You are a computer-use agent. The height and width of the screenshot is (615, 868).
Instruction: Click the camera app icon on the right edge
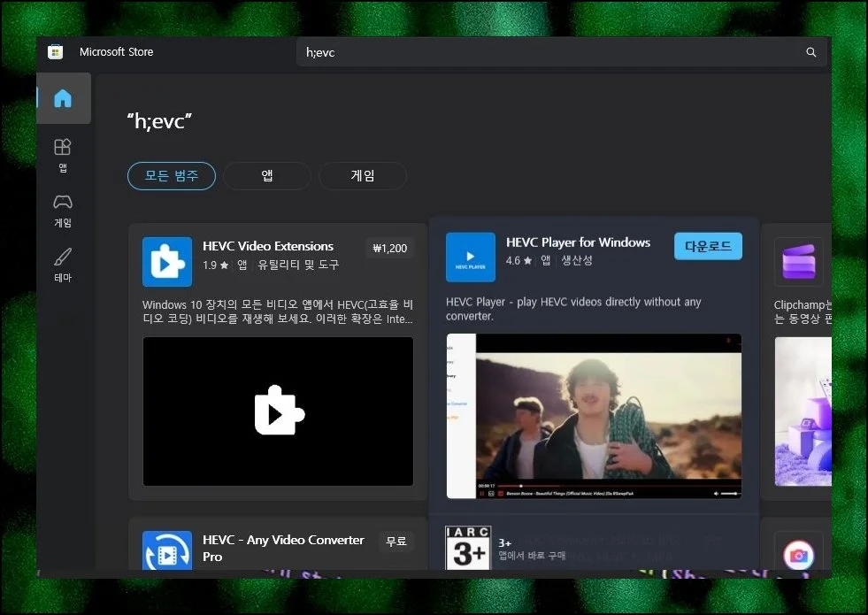[799, 555]
